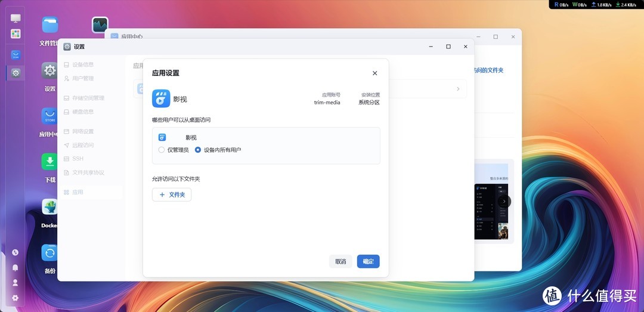
Task: Click the 系统分区 install location value
Action: click(369, 103)
